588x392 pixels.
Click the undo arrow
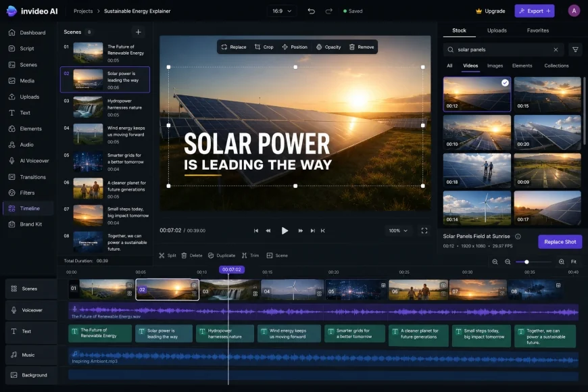pyautogui.click(x=312, y=11)
